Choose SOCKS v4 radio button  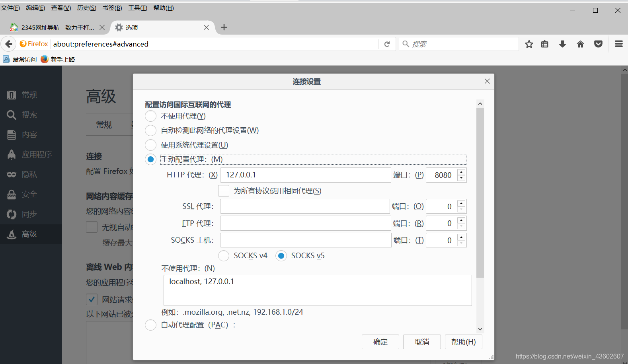tap(224, 256)
